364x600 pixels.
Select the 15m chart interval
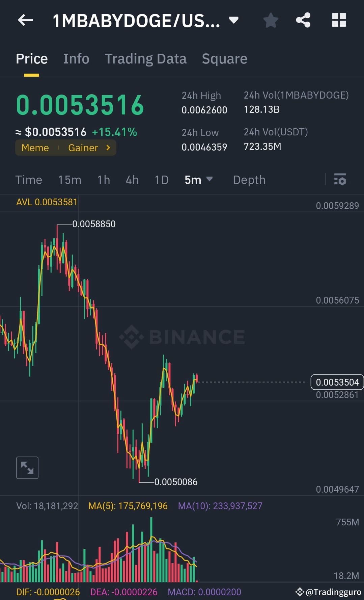coord(69,180)
